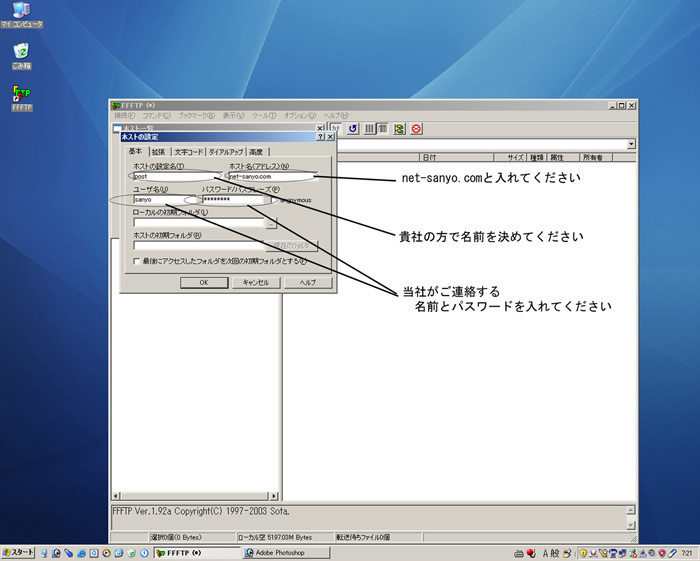Open the ツール menu
The height and width of the screenshot is (561, 700).
point(264,116)
